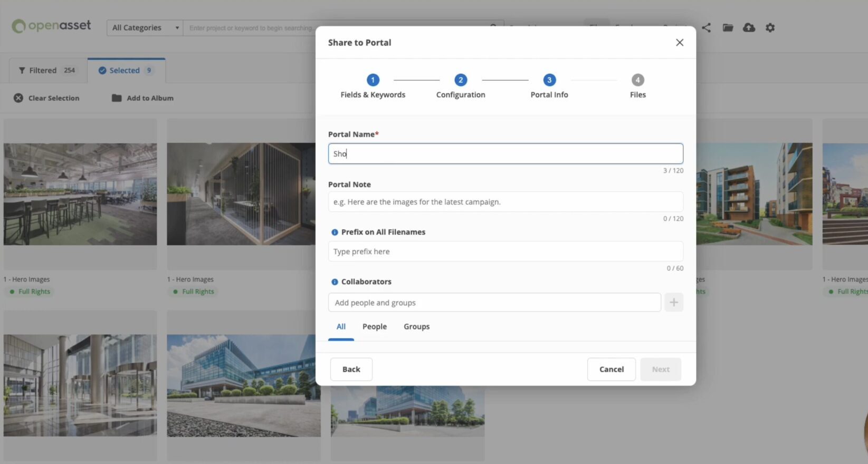Open the folder icon in top toolbar

pyautogui.click(x=728, y=27)
